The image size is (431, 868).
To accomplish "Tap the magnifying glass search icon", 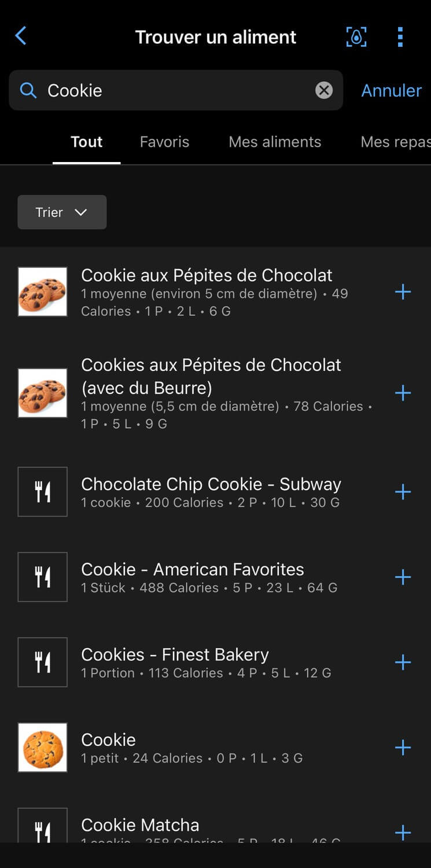I will pyautogui.click(x=28, y=90).
